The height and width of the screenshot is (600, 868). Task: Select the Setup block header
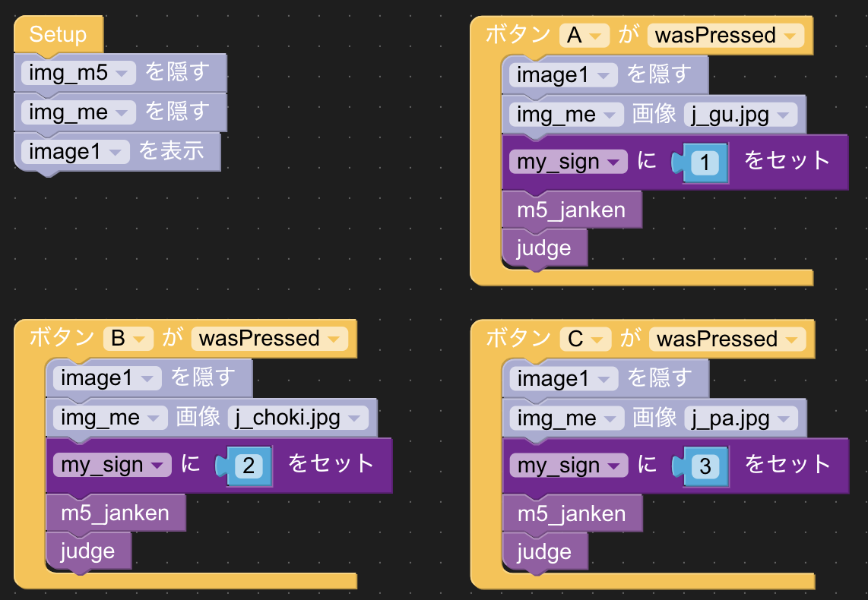58,33
